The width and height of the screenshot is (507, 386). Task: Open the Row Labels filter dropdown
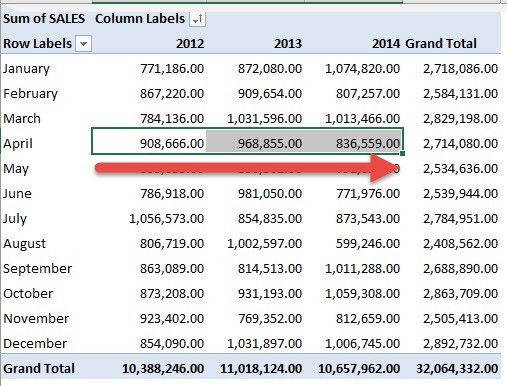click(x=83, y=44)
